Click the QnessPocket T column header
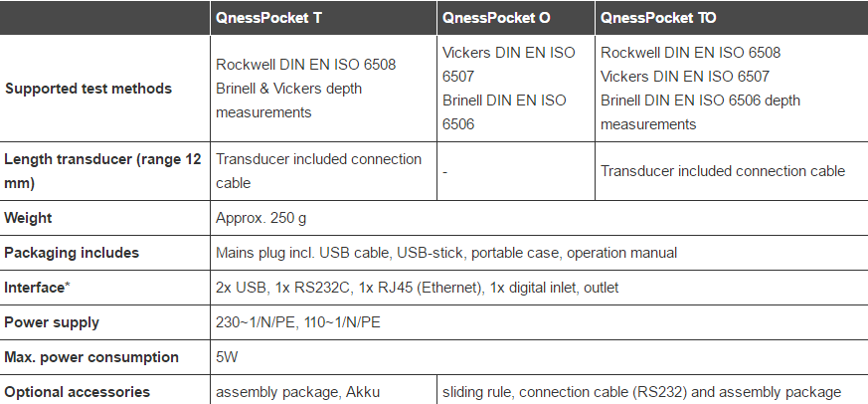The image size is (868, 404). click(268, 18)
